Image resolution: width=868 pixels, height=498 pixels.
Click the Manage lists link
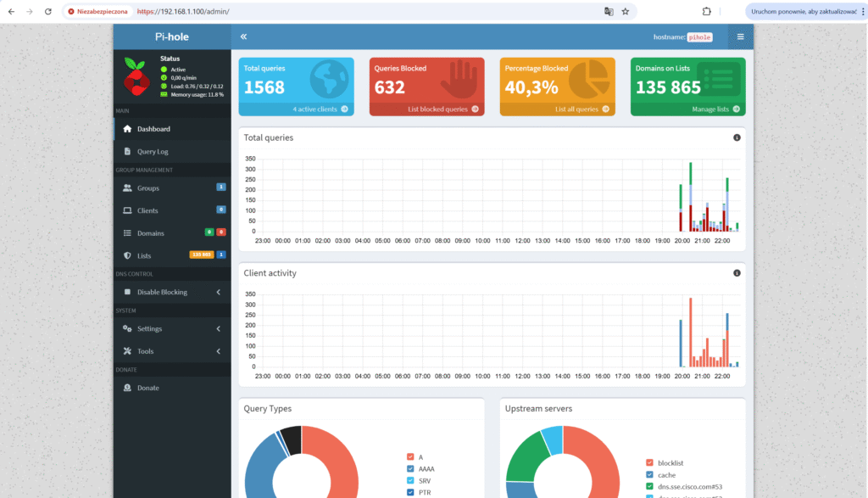(x=716, y=109)
